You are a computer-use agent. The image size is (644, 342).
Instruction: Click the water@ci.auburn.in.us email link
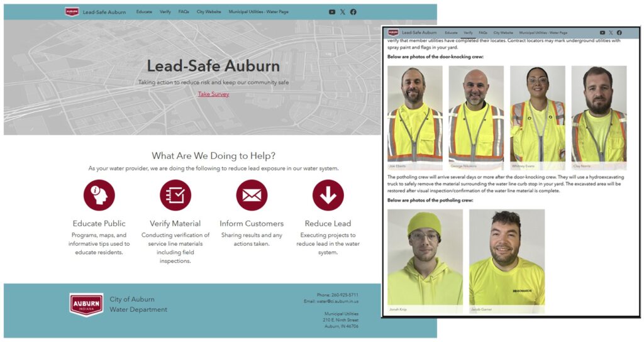(337, 301)
